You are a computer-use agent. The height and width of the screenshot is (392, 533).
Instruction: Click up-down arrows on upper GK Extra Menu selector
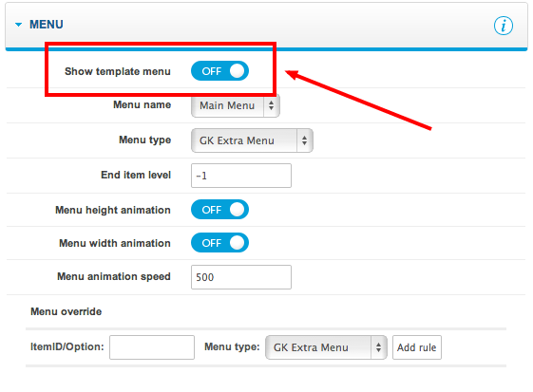[305, 140]
